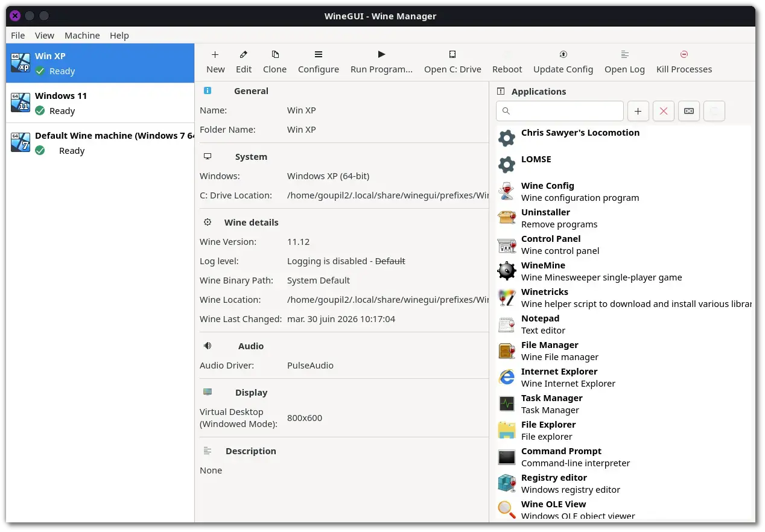
Task: Click the Display section icon
Action: (208, 392)
